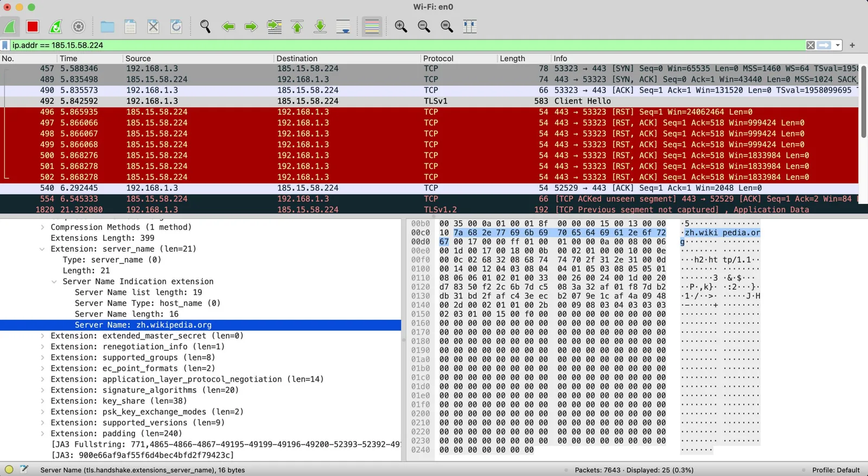
Task: Click expert information status circle icon
Action: tap(9, 469)
